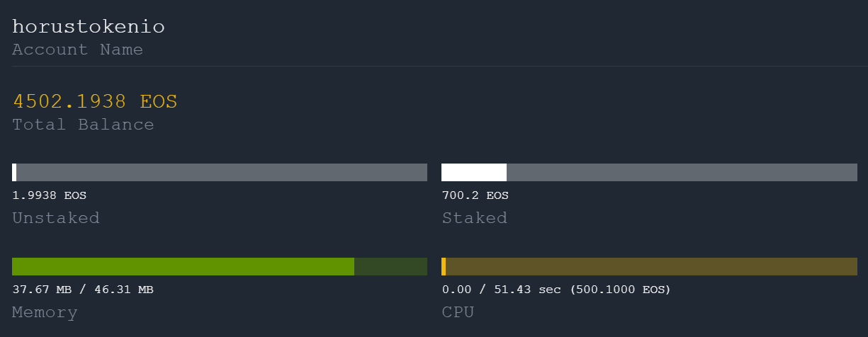The height and width of the screenshot is (337, 868).
Task: Click the Total Balance label
Action: point(83,125)
